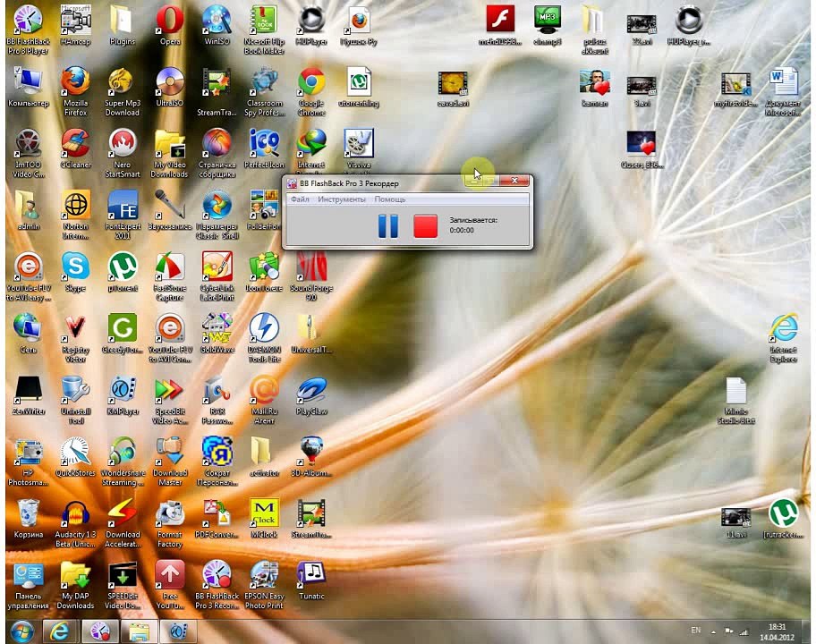
Task: Select the UltraISO desktop icon
Action: (x=170, y=87)
